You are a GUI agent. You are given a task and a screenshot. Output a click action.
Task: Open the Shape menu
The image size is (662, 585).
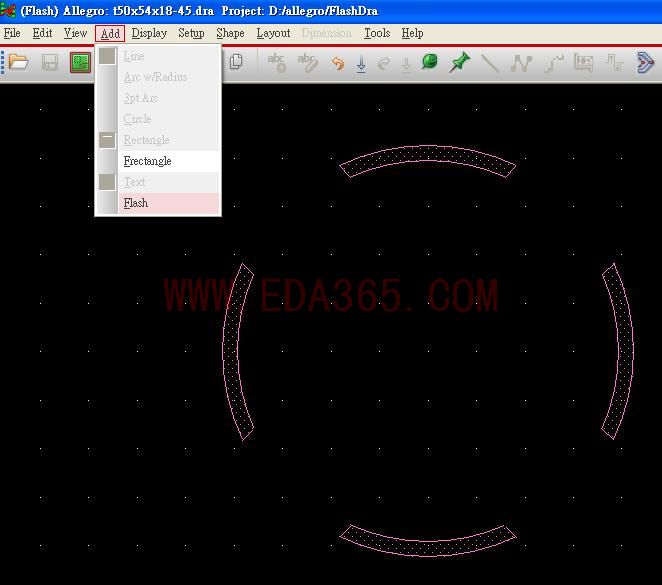coord(230,33)
